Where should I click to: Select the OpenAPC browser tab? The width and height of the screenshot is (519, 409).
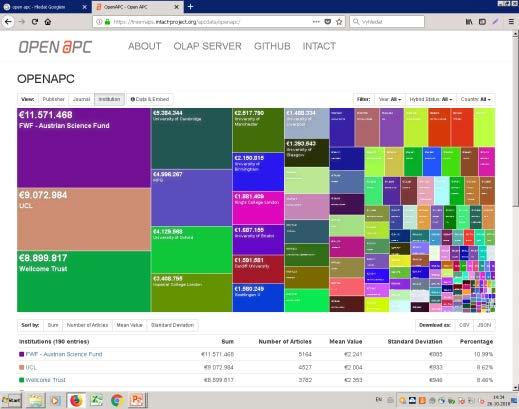pyautogui.click(x=137, y=7)
